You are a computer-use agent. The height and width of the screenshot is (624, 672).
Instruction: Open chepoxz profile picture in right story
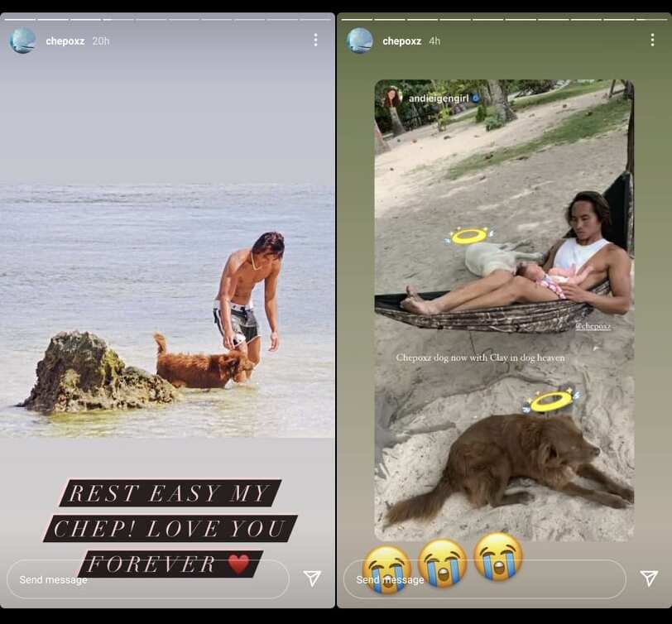pos(359,41)
